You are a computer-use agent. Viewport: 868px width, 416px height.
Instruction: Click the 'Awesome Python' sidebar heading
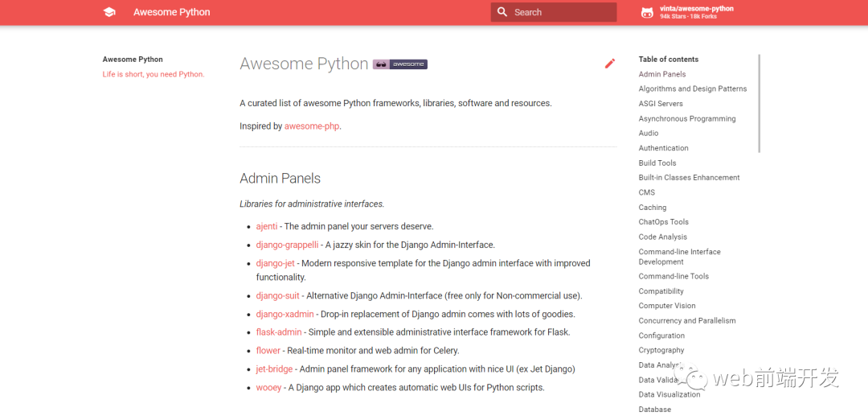click(x=133, y=60)
